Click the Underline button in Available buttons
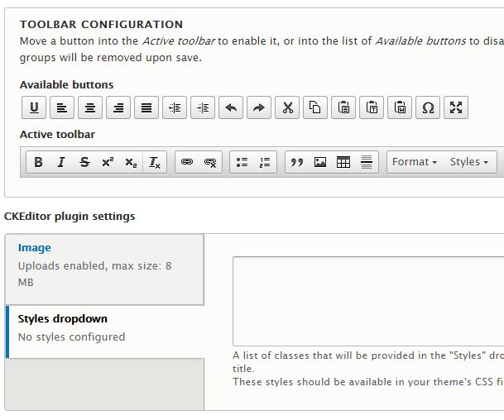The image size is (504, 420). click(x=34, y=107)
